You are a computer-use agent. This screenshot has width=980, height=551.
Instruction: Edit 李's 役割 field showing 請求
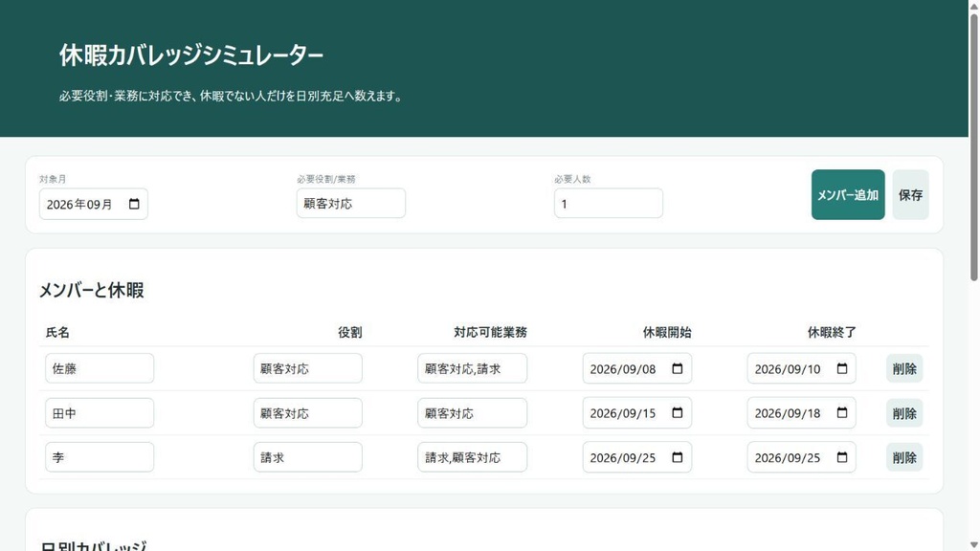[x=307, y=457]
